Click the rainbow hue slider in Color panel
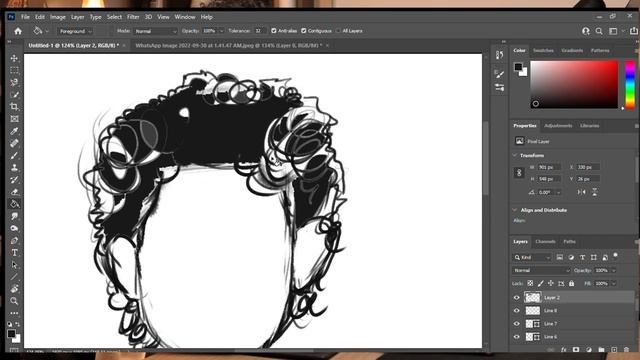The width and height of the screenshot is (640, 360). click(630, 84)
